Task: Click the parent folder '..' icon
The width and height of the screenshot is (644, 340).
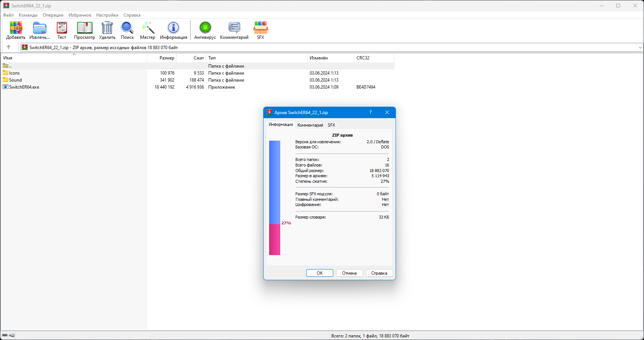Action: (x=6, y=66)
